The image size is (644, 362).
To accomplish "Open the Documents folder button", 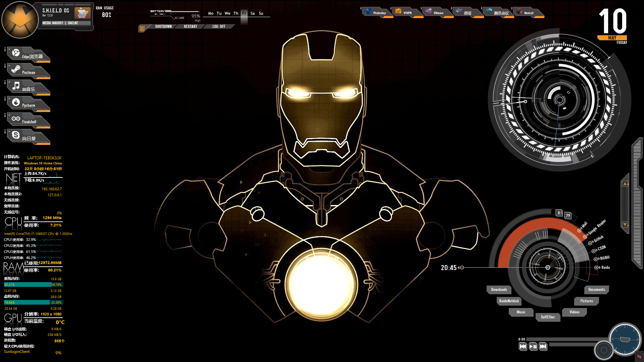I will click(597, 290).
